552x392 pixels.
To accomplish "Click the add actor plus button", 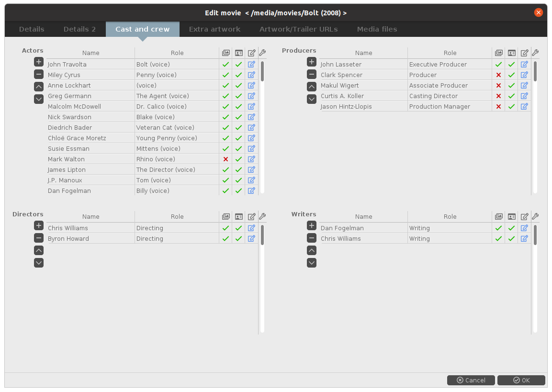I will point(39,62).
